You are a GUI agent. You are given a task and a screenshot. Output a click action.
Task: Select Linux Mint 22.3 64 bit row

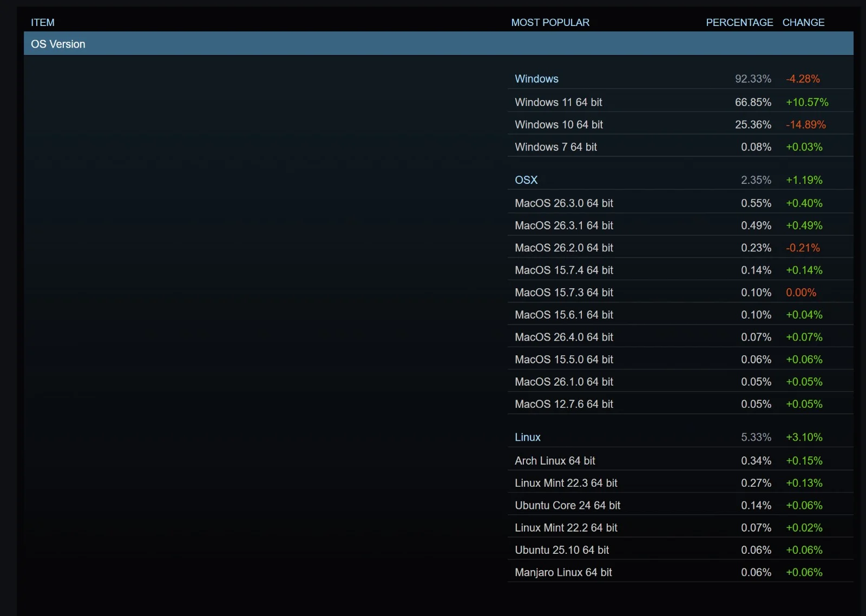tap(566, 483)
